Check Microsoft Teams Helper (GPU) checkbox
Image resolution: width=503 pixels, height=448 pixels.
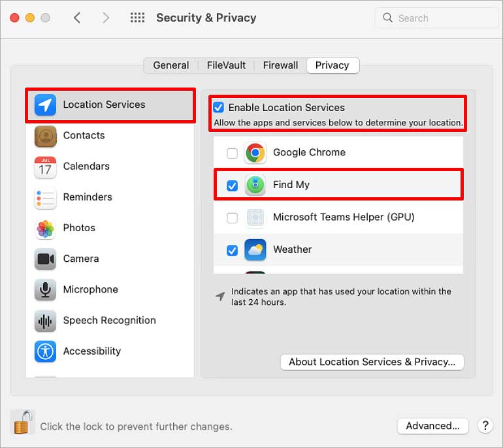pyautogui.click(x=233, y=217)
